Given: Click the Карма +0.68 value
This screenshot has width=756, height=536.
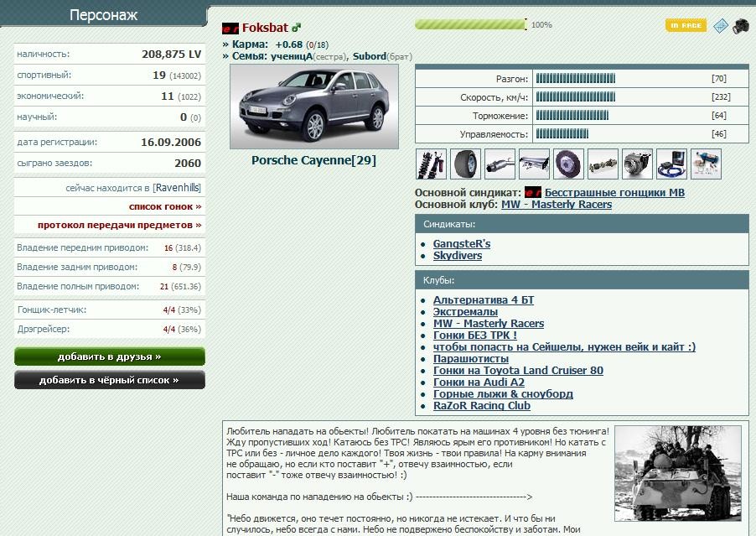Looking at the screenshot, I should (x=289, y=44).
